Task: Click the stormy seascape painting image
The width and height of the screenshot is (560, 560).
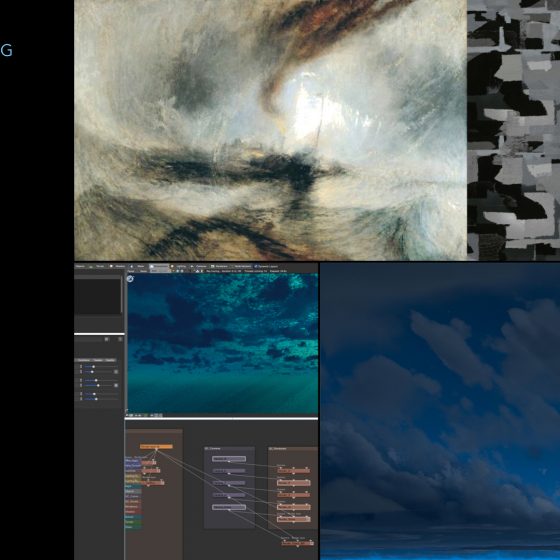Action: pyautogui.click(x=270, y=130)
